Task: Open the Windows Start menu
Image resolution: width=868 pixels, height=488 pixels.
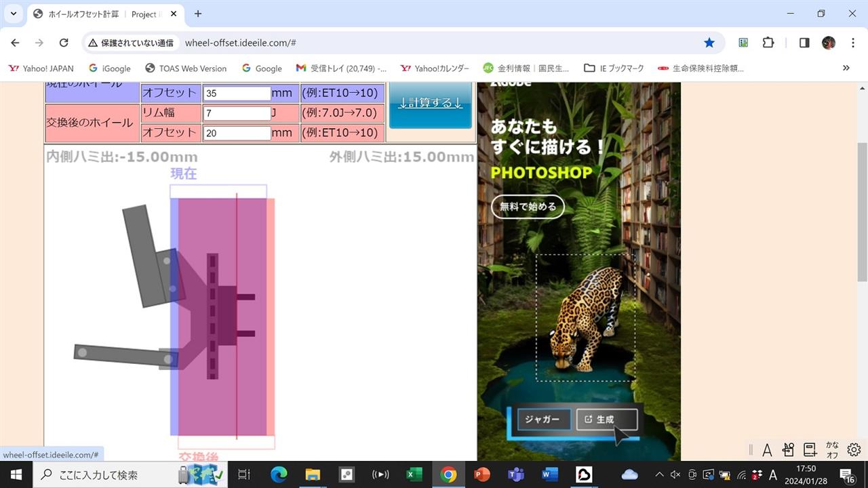Action: [16, 474]
